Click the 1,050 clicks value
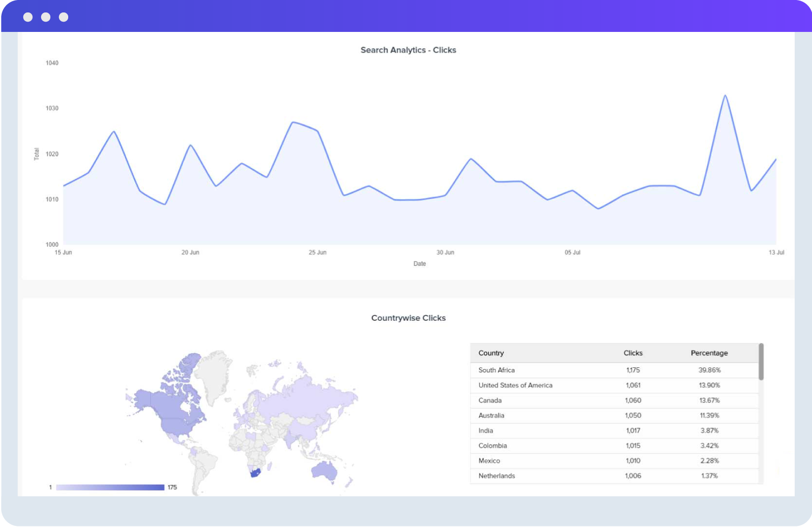The image size is (812, 527). [x=633, y=416]
